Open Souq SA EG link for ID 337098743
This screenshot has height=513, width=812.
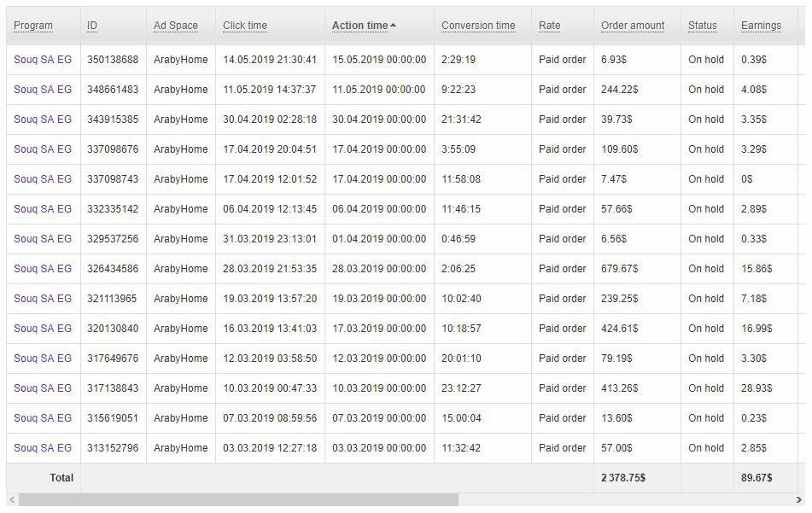click(x=43, y=179)
